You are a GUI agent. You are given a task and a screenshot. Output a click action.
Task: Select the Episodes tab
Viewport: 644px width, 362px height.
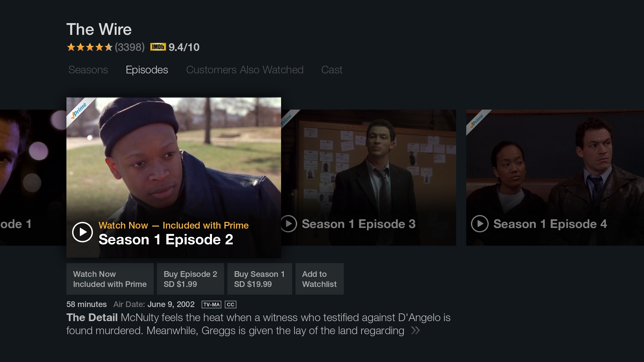(147, 70)
